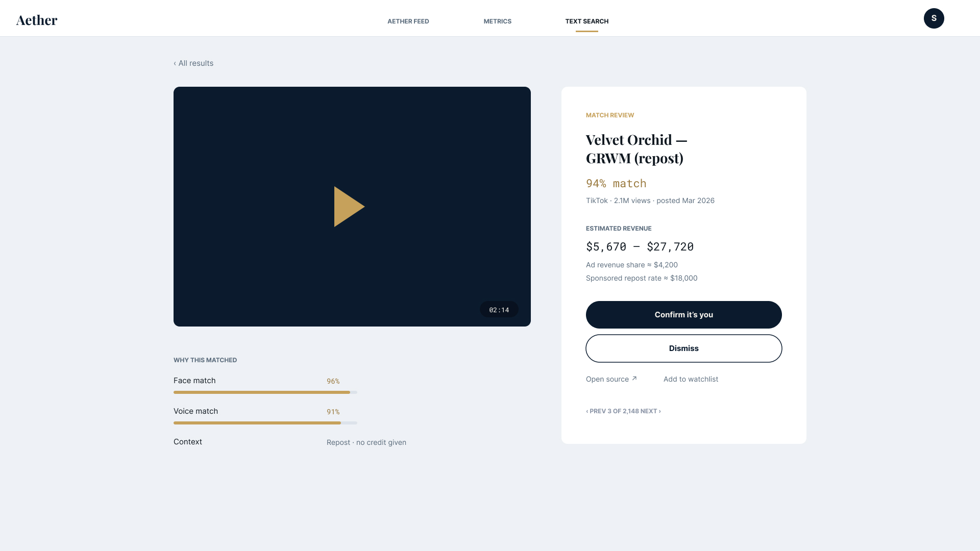This screenshot has width=980, height=551.
Task: Click the 02:14 duration badge
Action: (x=499, y=310)
